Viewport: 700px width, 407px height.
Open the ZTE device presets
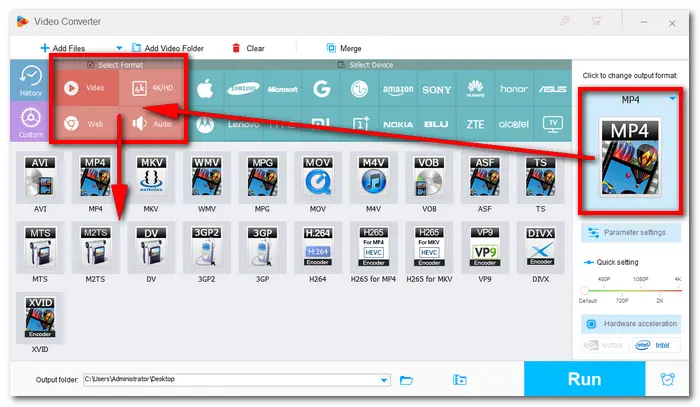pyautogui.click(x=475, y=124)
